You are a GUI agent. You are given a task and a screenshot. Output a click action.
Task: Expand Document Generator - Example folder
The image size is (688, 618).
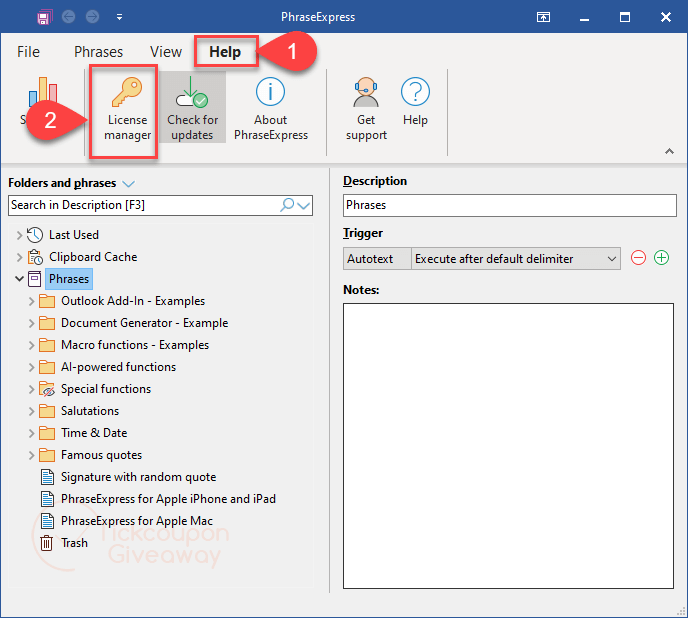click(31, 323)
